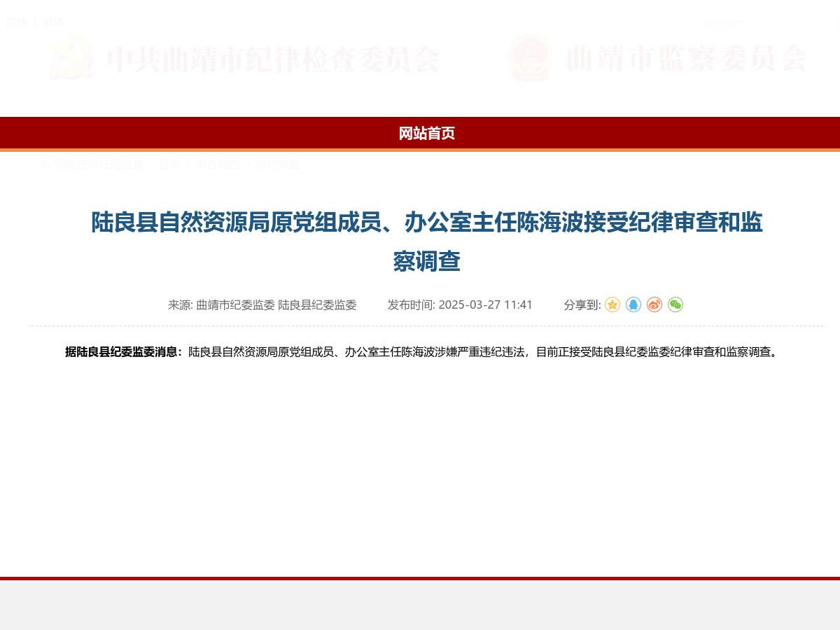Click the location marker icon in the breadcrumb
This screenshot has width=840, height=630.
[45, 164]
